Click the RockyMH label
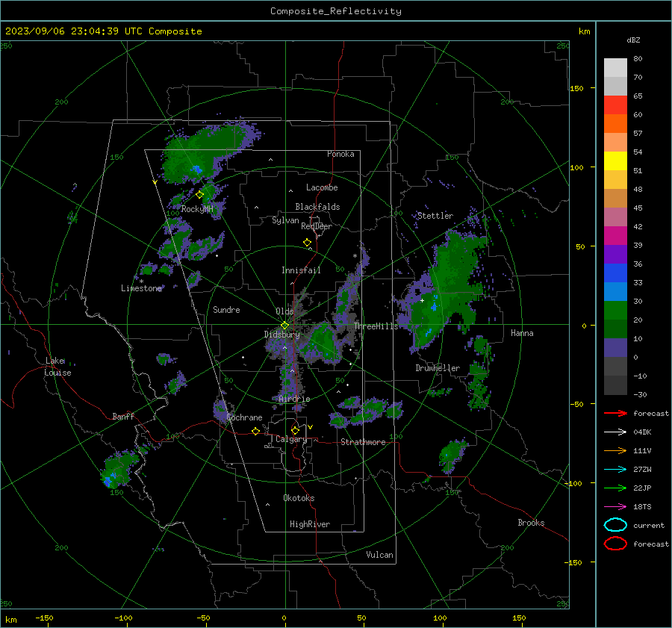 pos(197,209)
